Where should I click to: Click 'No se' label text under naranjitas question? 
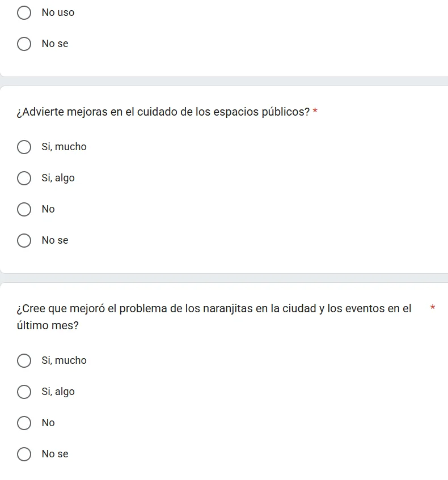[x=55, y=454]
